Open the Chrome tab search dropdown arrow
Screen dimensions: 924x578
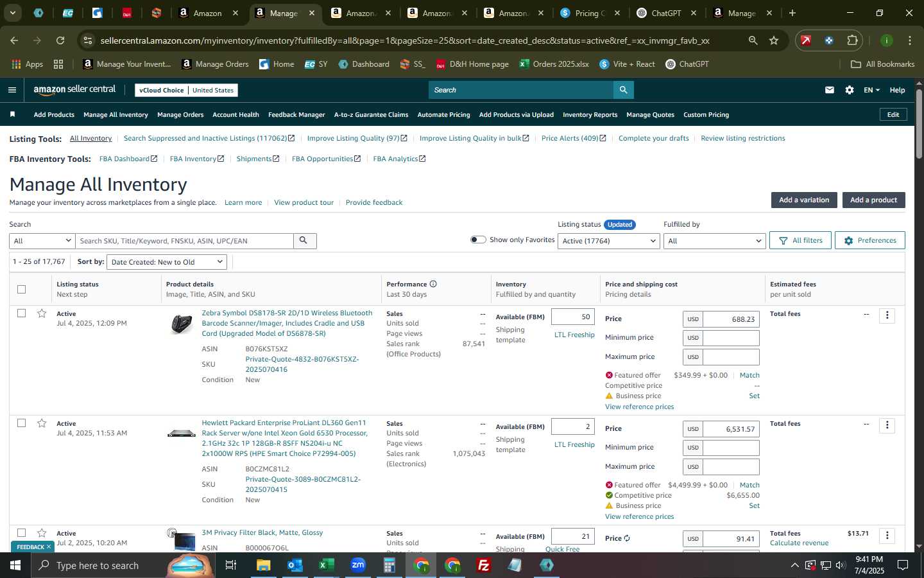[12, 13]
